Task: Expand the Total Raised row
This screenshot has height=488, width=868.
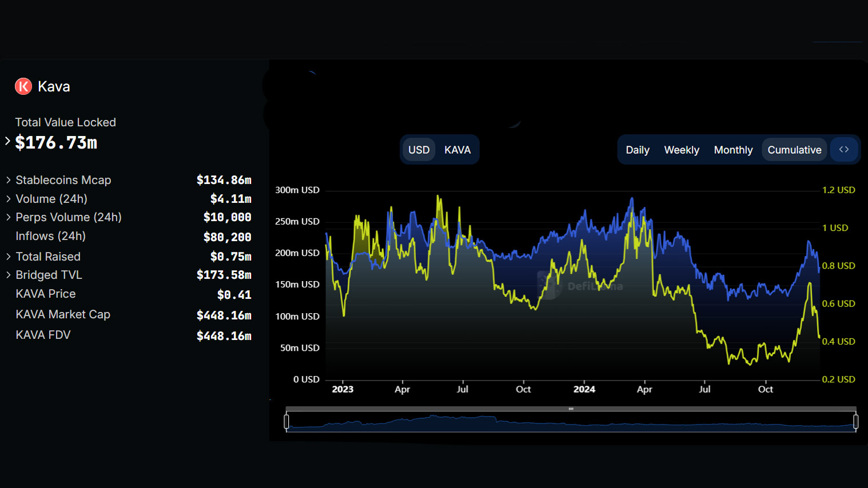Action: click(9, 257)
